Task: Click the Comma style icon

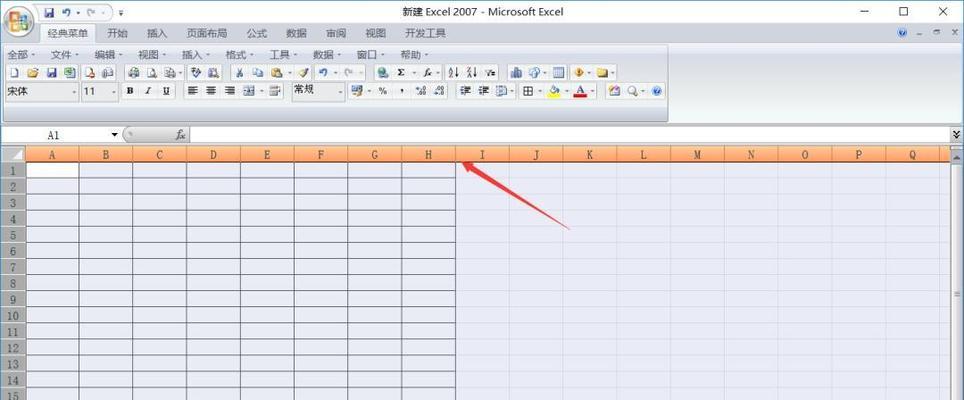Action: [401, 91]
